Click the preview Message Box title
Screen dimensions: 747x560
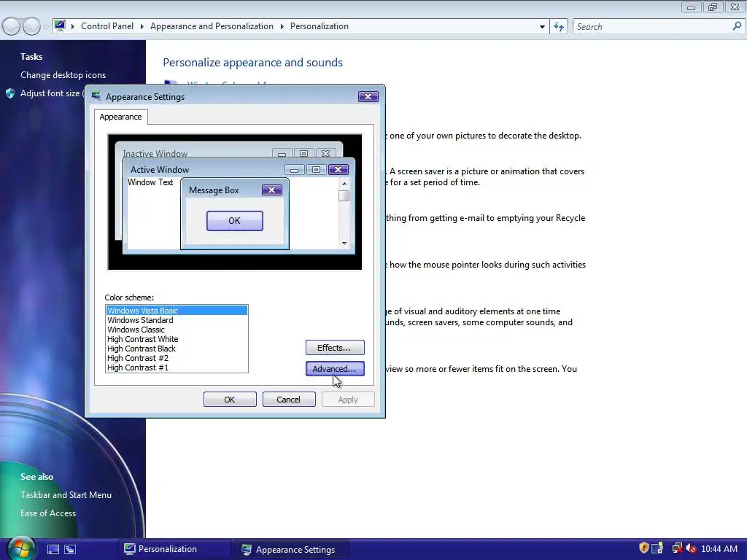click(214, 190)
